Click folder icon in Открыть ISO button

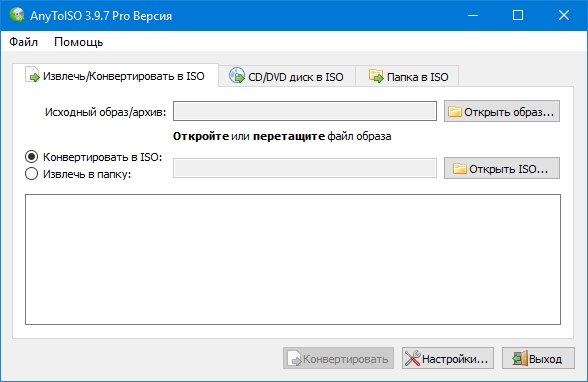click(459, 169)
